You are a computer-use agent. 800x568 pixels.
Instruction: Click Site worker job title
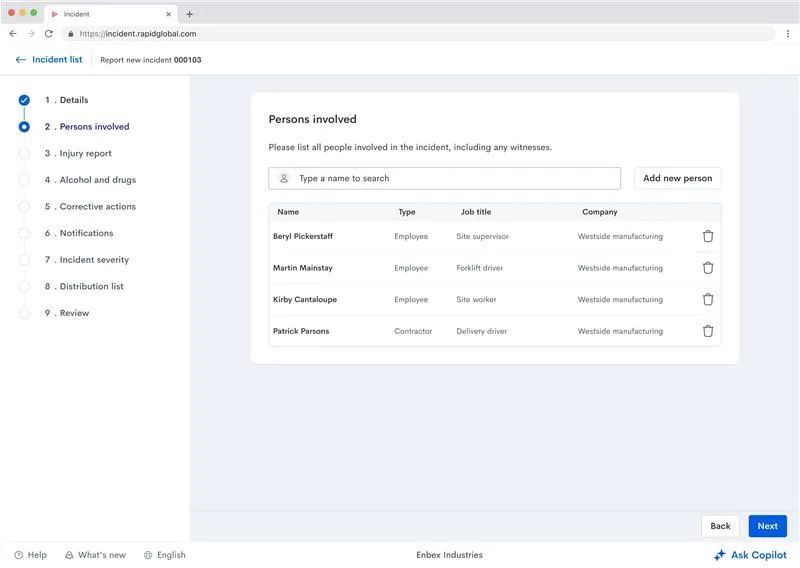476,300
